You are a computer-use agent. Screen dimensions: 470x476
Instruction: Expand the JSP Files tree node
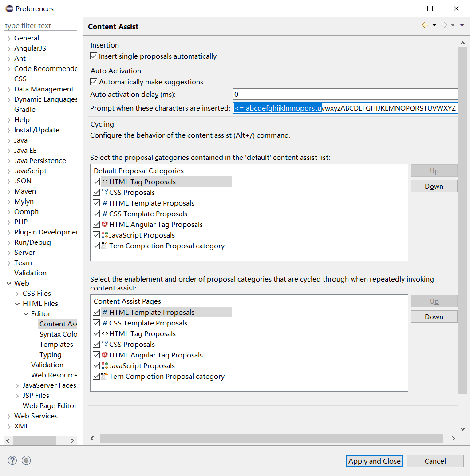[17, 396]
